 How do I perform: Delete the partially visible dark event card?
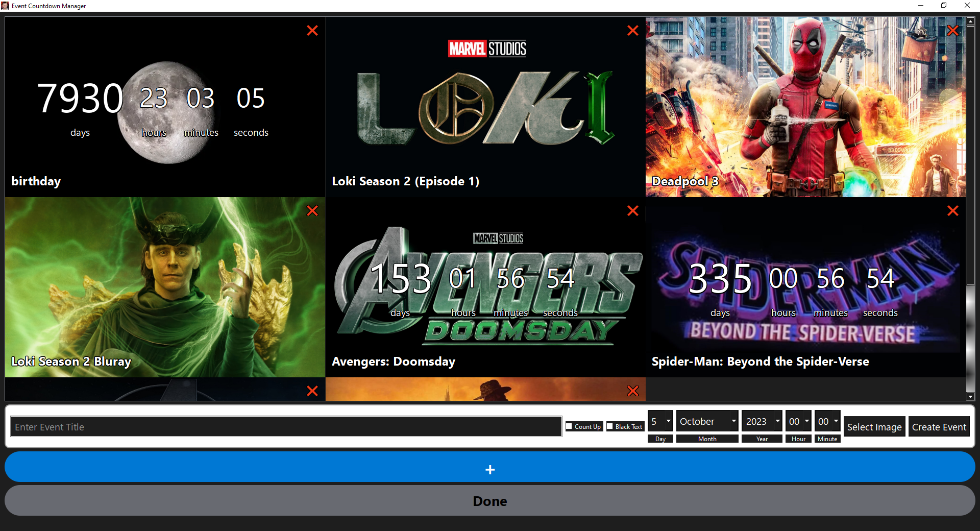pos(312,391)
